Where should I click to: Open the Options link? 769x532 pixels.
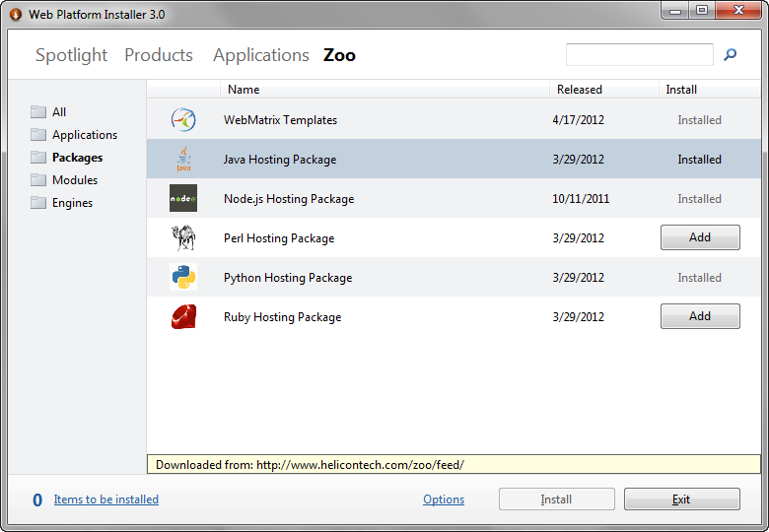tap(444, 499)
